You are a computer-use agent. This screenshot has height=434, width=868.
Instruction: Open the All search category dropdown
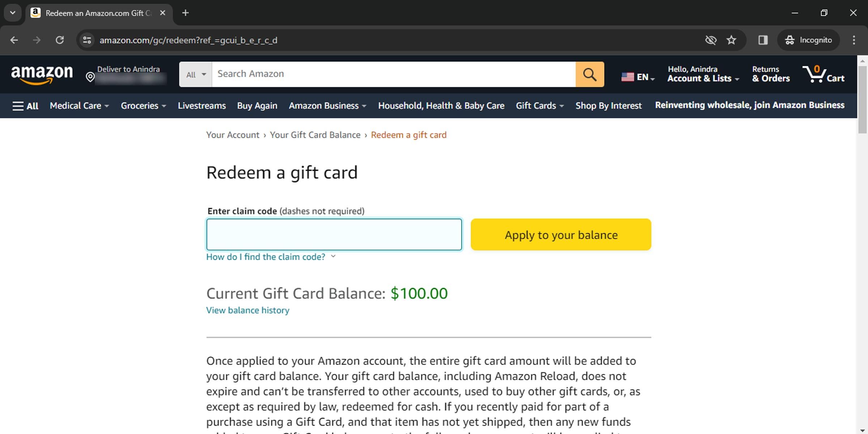click(x=196, y=75)
